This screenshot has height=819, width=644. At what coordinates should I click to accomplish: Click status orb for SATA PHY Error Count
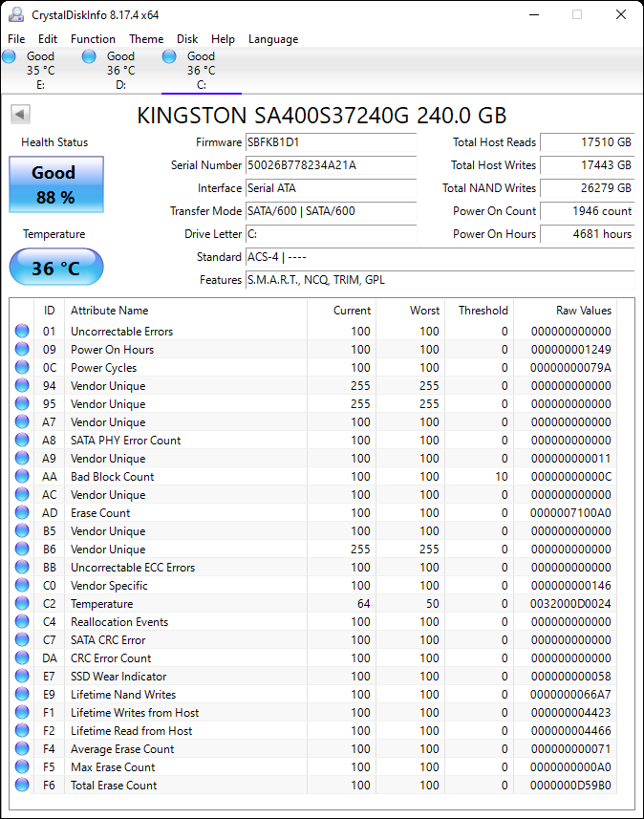tap(22, 440)
